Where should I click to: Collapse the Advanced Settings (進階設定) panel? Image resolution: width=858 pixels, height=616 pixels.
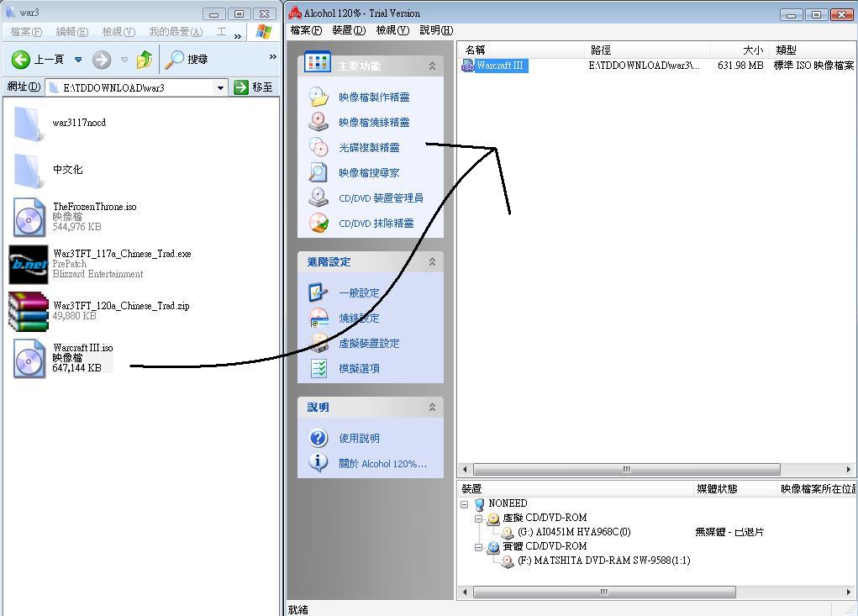point(432,262)
